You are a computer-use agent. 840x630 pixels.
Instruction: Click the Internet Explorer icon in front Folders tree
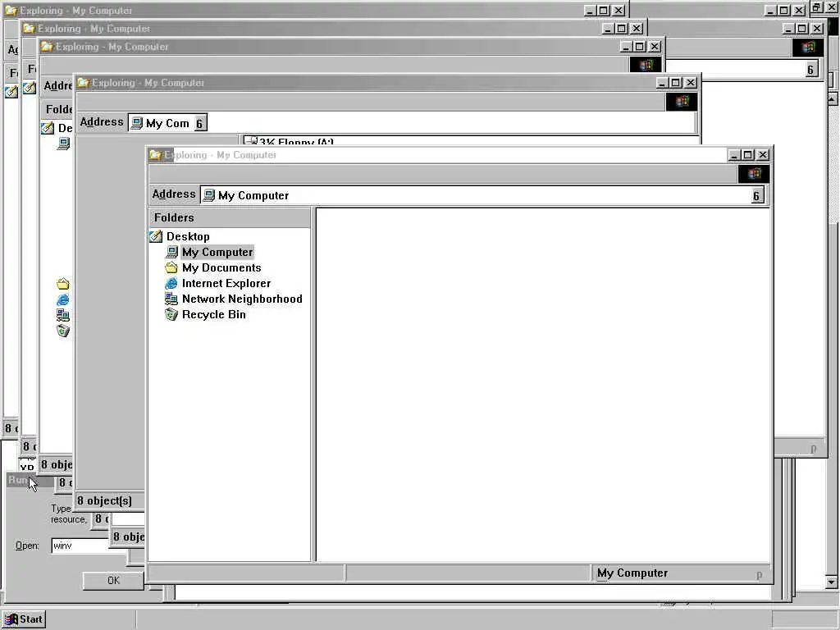[x=171, y=283]
